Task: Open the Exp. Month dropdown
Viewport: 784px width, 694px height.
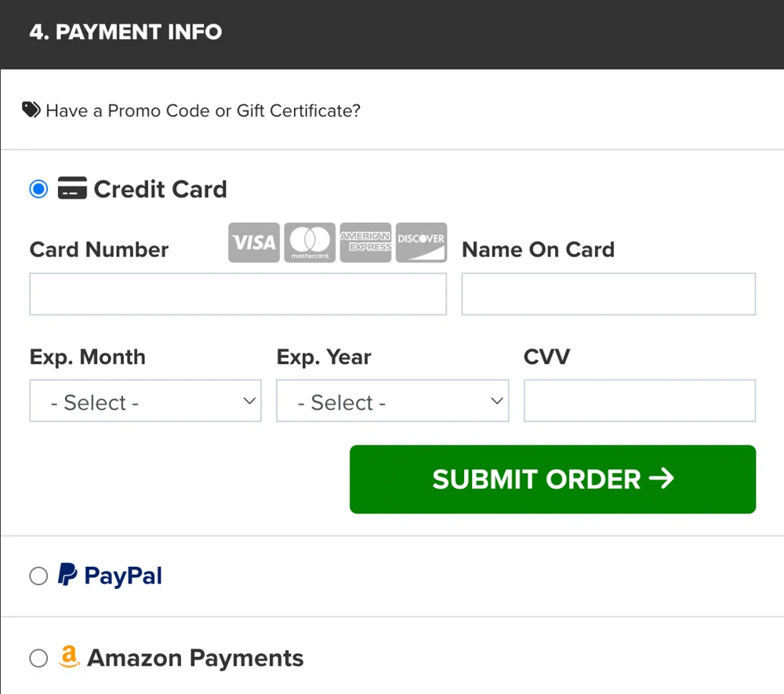Action: click(145, 401)
